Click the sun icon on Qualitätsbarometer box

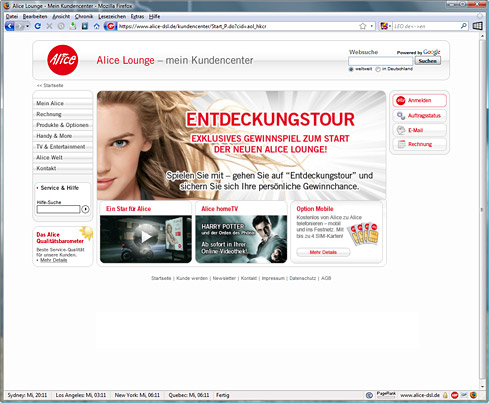pyautogui.click(x=87, y=233)
